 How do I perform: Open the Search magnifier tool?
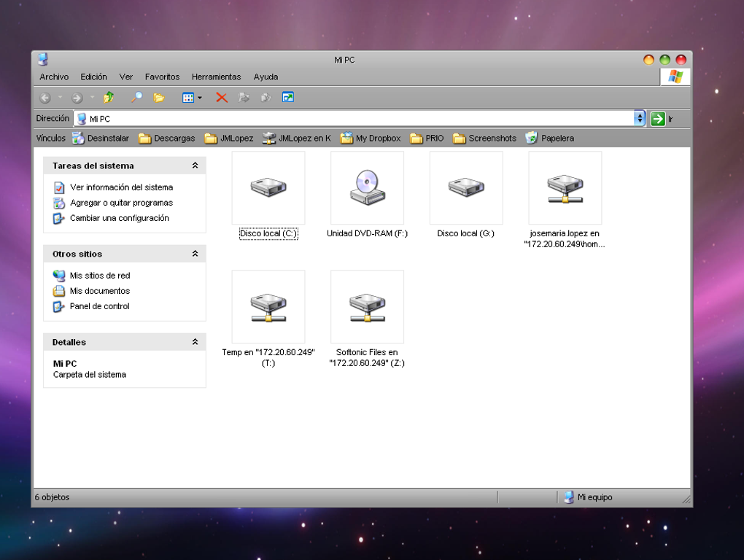pyautogui.click(x=136, y=97)
